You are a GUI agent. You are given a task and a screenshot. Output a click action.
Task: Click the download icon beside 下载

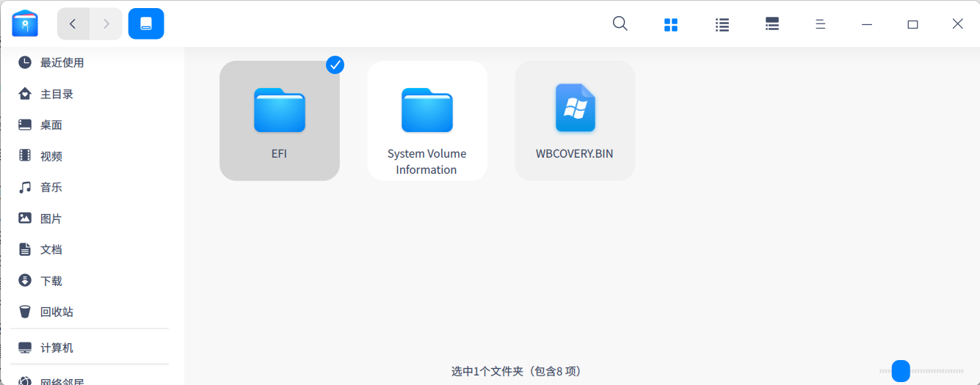[x=25, y=280]
